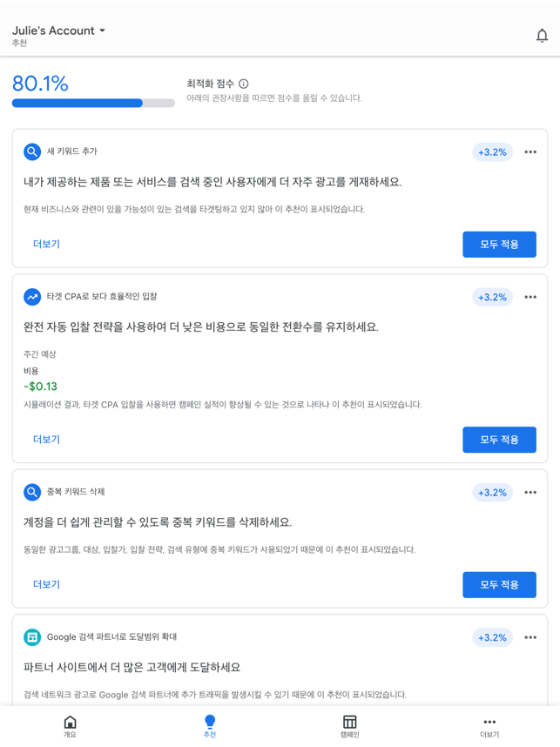Click the +3.2% badge on 새 키워드 추가
The image size is (560, 747).
click(492, 152)
